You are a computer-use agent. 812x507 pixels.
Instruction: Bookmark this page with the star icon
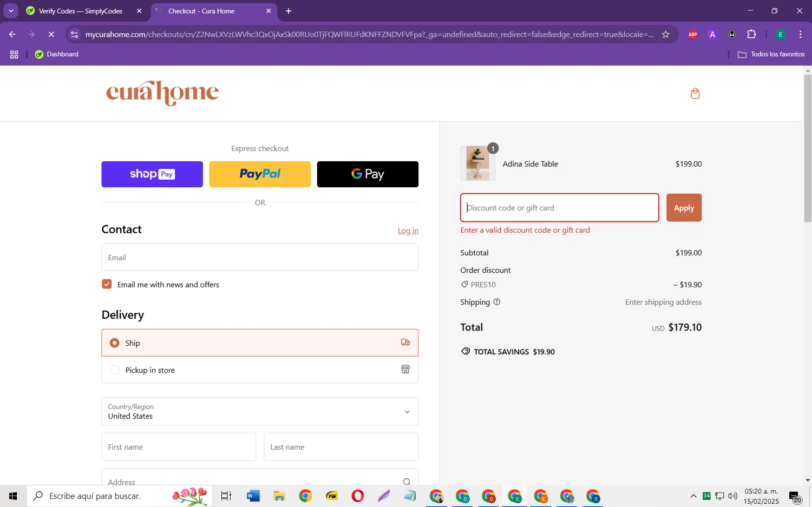point(666,35)
